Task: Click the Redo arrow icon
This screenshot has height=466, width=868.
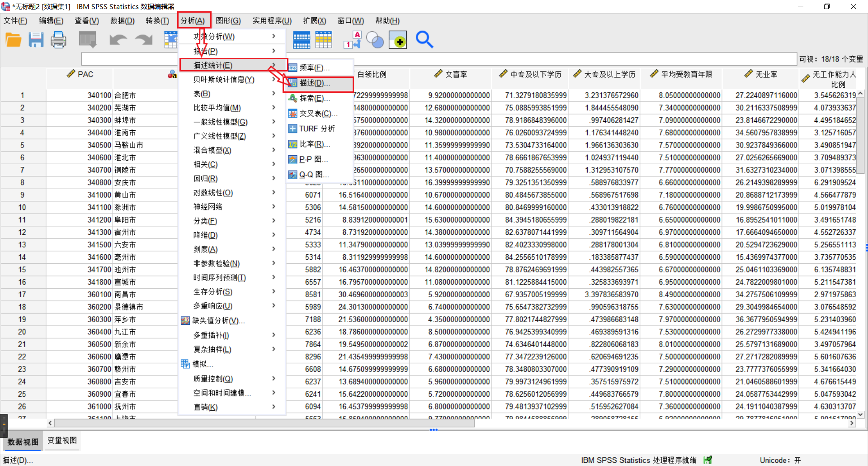Action: point(144,40)
